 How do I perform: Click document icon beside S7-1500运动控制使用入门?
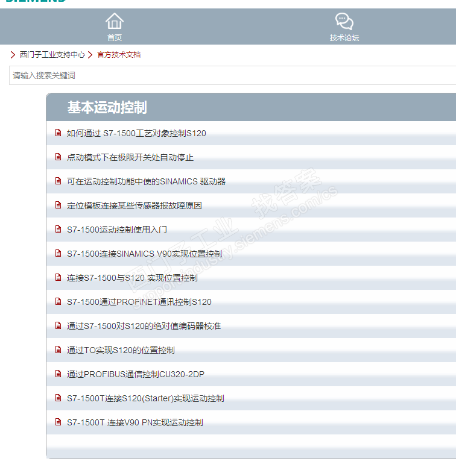click(x=58, y=229)
